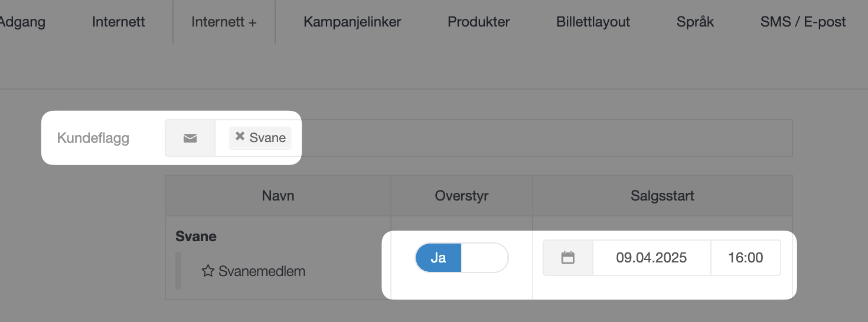Click the Navn column header
The height and width of the screenshot is (322, 868).
click(x=278, y=196)
